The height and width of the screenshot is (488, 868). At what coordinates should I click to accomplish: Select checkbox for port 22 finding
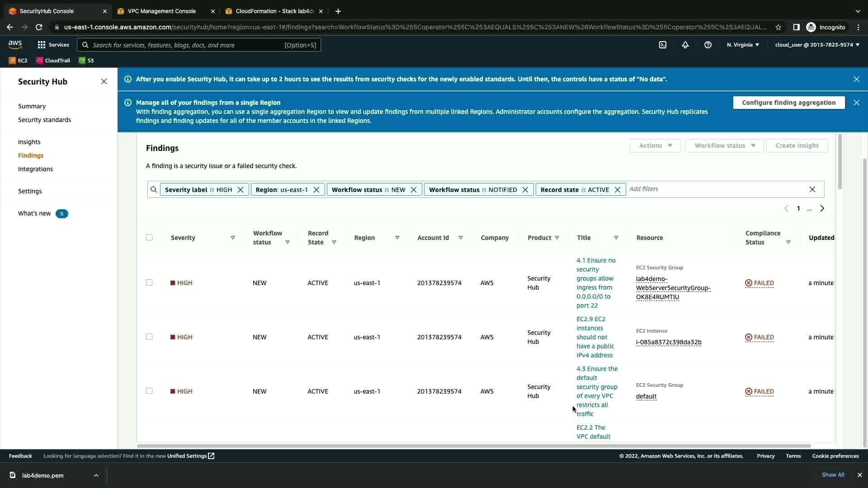pos(149,283)
